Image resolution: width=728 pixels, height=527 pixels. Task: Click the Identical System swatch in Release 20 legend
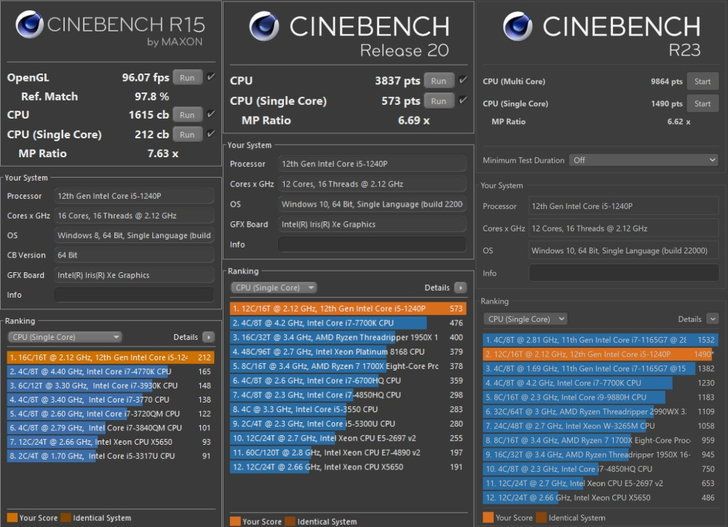coord(291,521)
